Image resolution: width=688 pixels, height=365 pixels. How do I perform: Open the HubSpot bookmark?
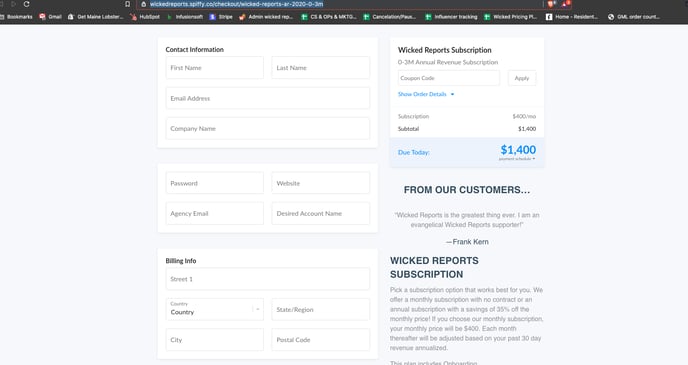click(145, 17)
